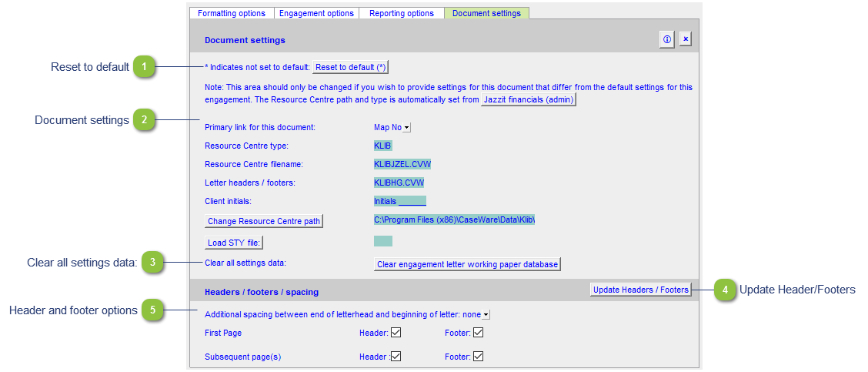Switch to the Formatting options tab
868x372 pixels.
[x=232, y=13]
